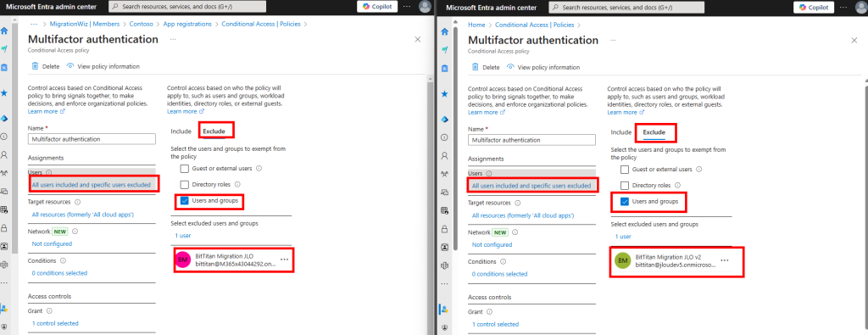Open Favorites star in left window sidebar
The width and height of the screenshot is (868, 335).
coord(4,93)
